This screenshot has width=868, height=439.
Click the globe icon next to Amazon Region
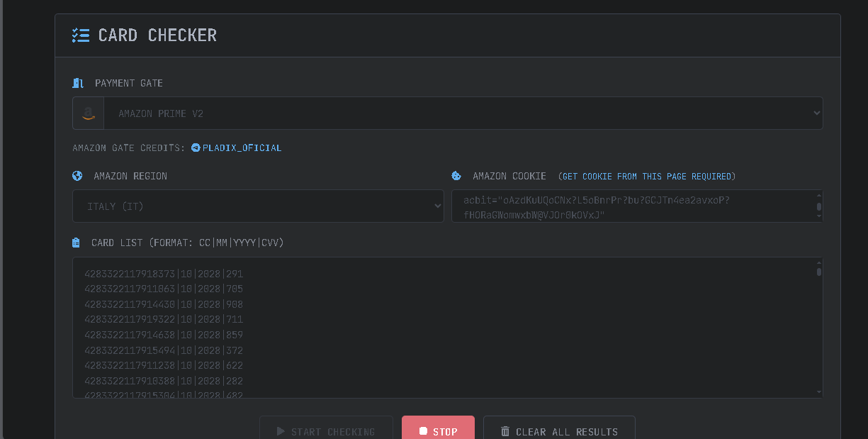pos(77,176)
